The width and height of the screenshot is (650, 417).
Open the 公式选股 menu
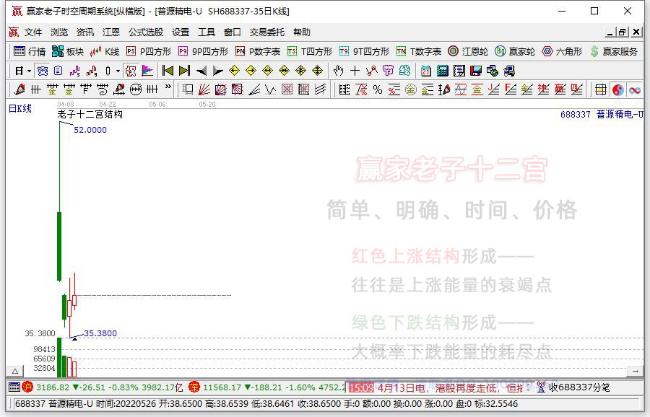[146, 32]
